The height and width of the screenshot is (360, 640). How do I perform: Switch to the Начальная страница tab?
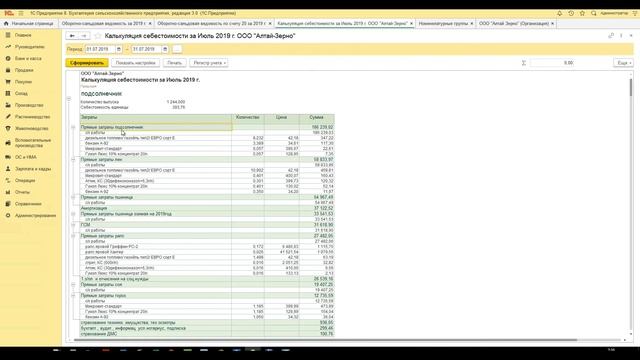[x=29, y=24]
